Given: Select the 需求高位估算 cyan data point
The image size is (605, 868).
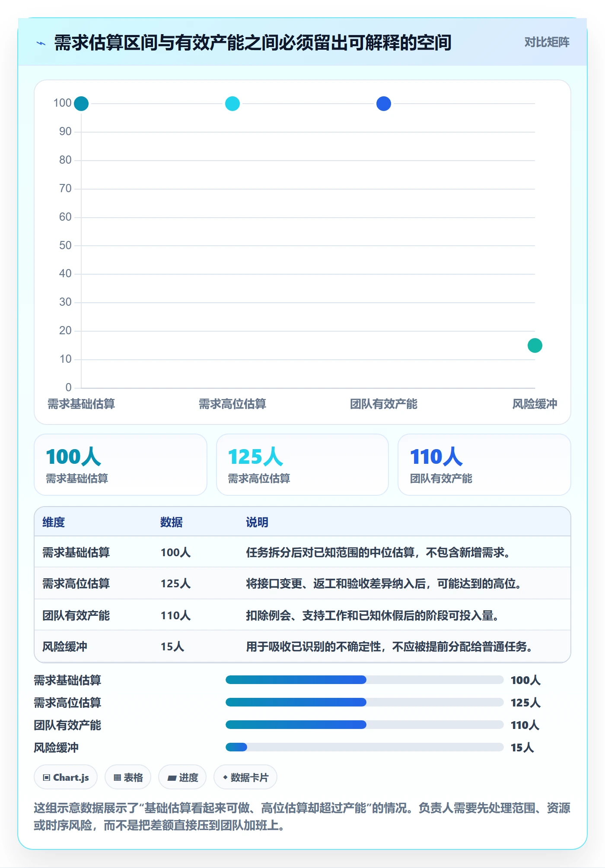Looking at the screenshot, I should (x=232, y=104).
